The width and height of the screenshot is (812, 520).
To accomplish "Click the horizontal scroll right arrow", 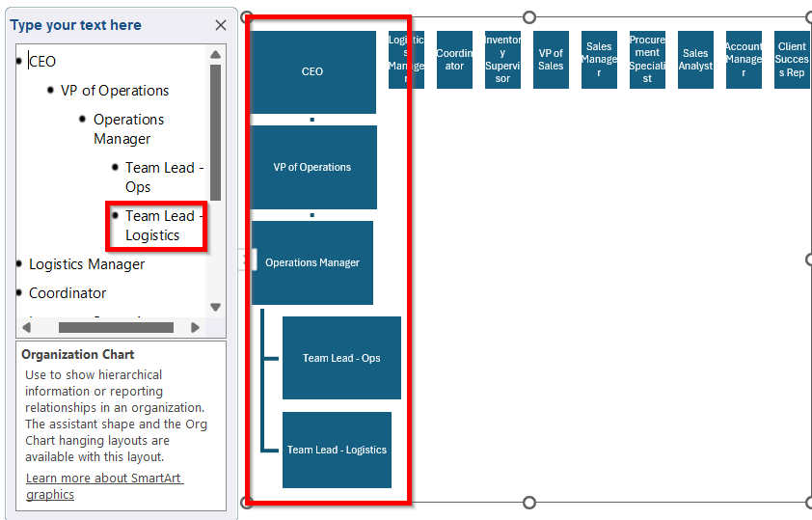I will coord(195,327).
